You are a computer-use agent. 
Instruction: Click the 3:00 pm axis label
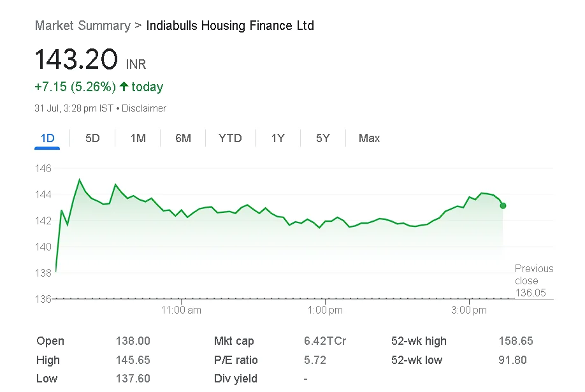pyautogui.click(x=469, y=310)
